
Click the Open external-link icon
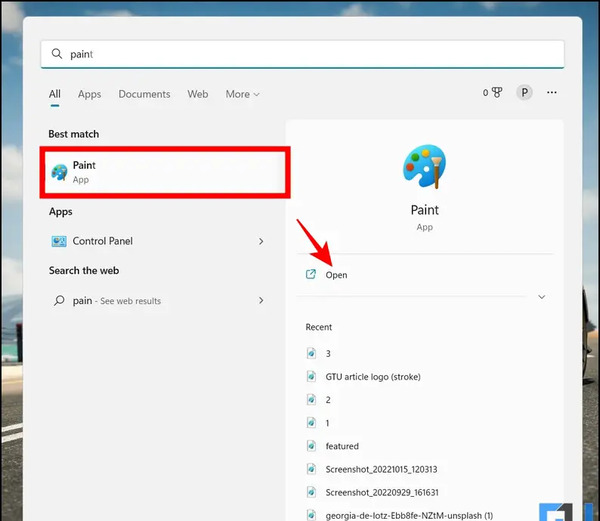pyautogui.click(x=311, y=274)
